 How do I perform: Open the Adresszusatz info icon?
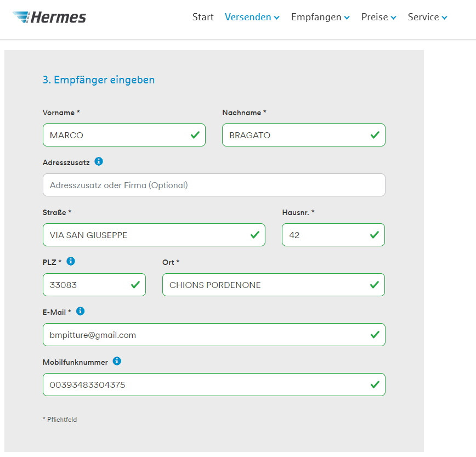(99, 161)
